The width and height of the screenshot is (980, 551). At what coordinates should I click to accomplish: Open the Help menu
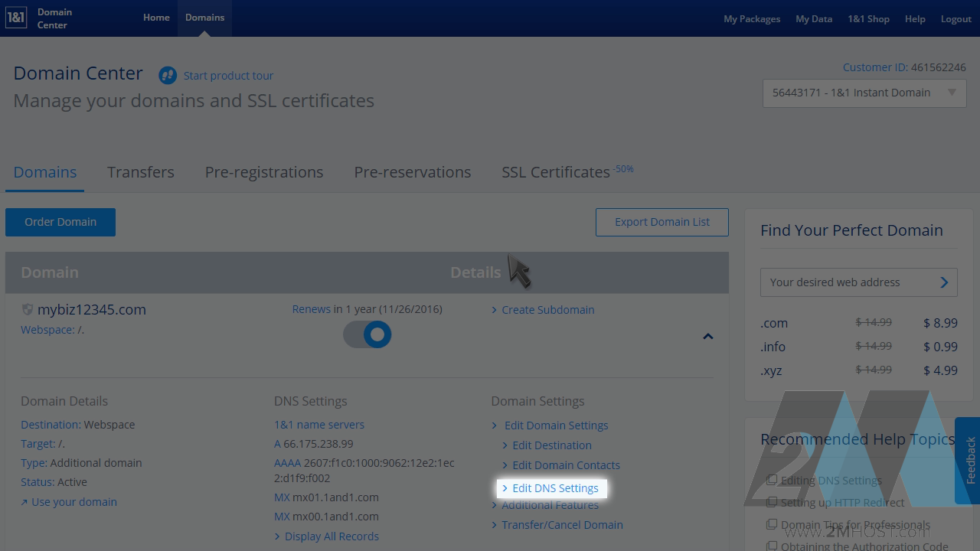click(915, 19)
